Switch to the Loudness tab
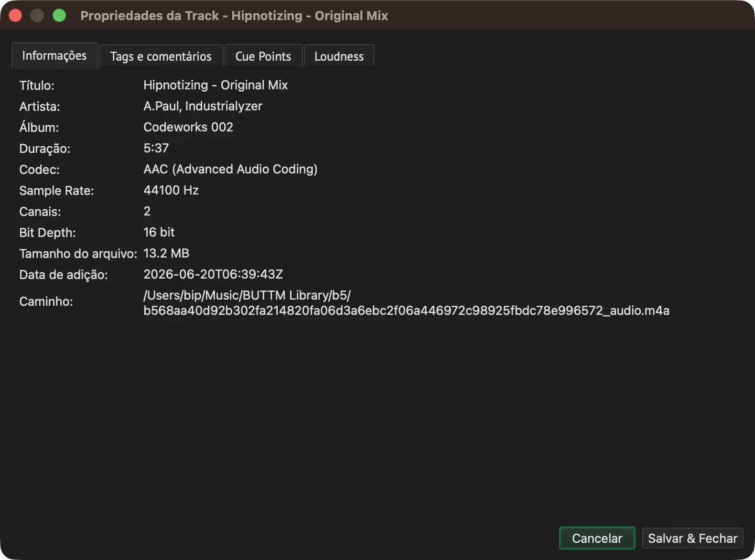The width and height of the screenshot is (755, 560). pyautogui.click(x=339, y=56)
